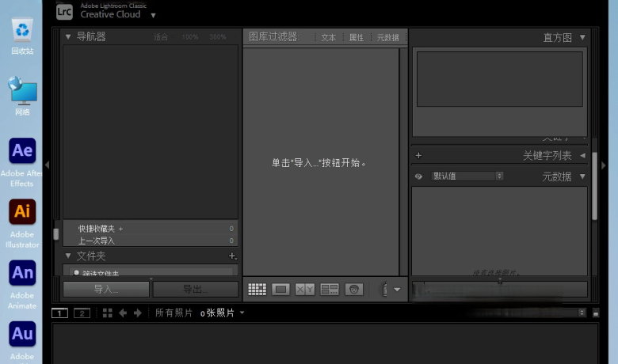Screen dimensions: 618x364
Task: Open the 默认值 metadata preset dropdown
Action: pyautogui.click(x=467, y=176)
